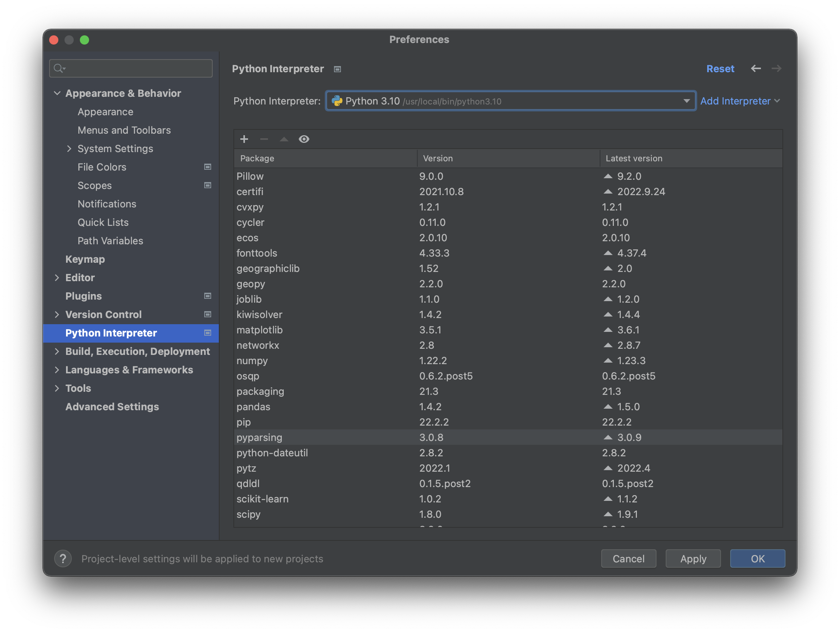Viewport: 840px width, 633px height.
Task: Click the help question mark icon
Action: [x=63, y=558]
